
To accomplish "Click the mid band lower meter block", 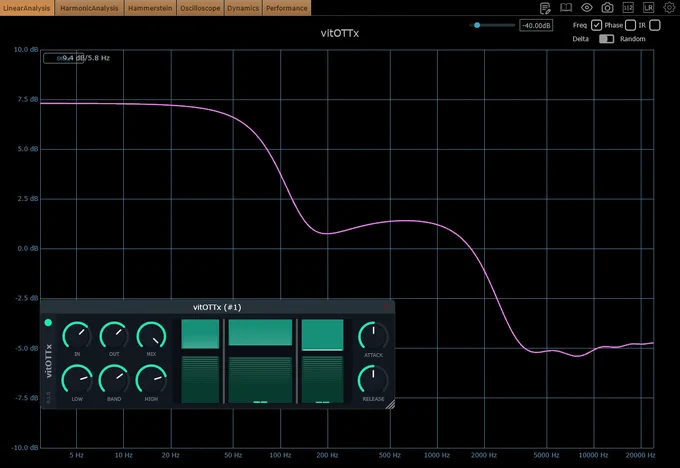I will pyautogui.click(x=260, y=380).
